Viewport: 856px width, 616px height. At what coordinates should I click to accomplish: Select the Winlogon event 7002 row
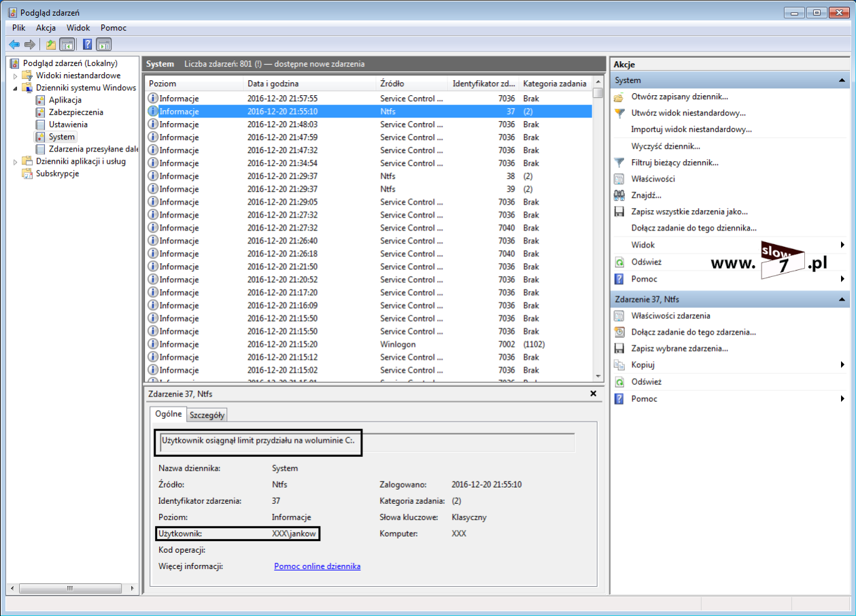click(x=368, y=344)
